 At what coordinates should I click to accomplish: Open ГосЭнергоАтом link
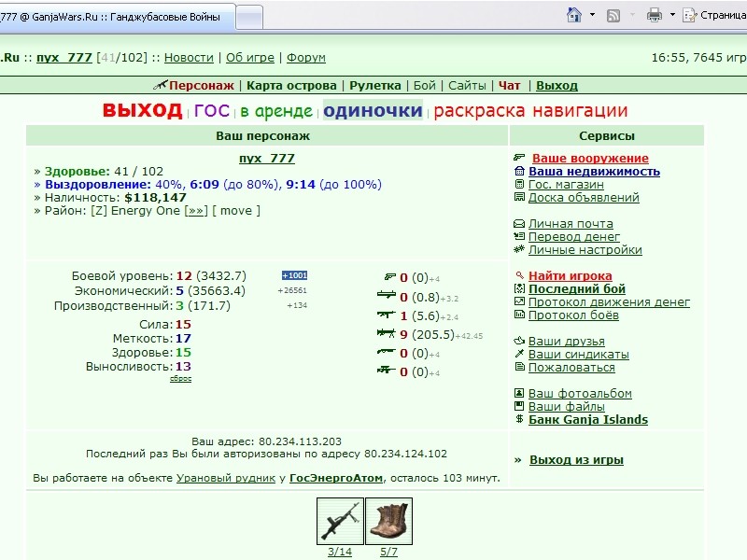336,478
